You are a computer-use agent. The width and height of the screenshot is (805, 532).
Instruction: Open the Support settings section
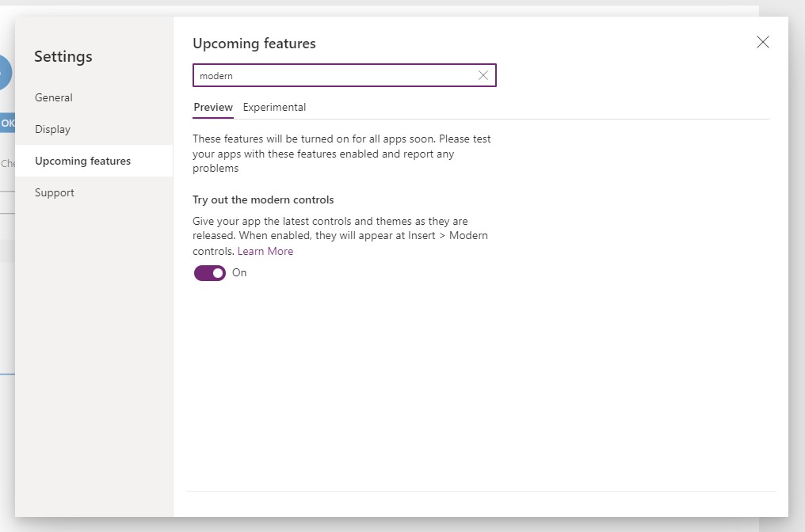54,192
